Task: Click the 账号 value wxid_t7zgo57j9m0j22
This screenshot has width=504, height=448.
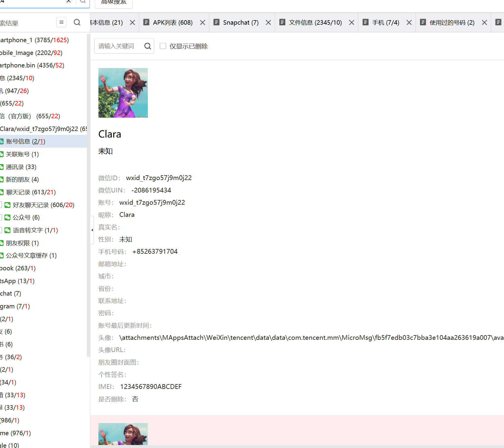Action: pyautogui.click(x=152, y=203)
